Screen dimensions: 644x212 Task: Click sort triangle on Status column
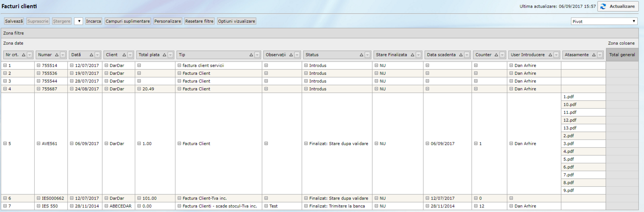click(x=361, y=55)
